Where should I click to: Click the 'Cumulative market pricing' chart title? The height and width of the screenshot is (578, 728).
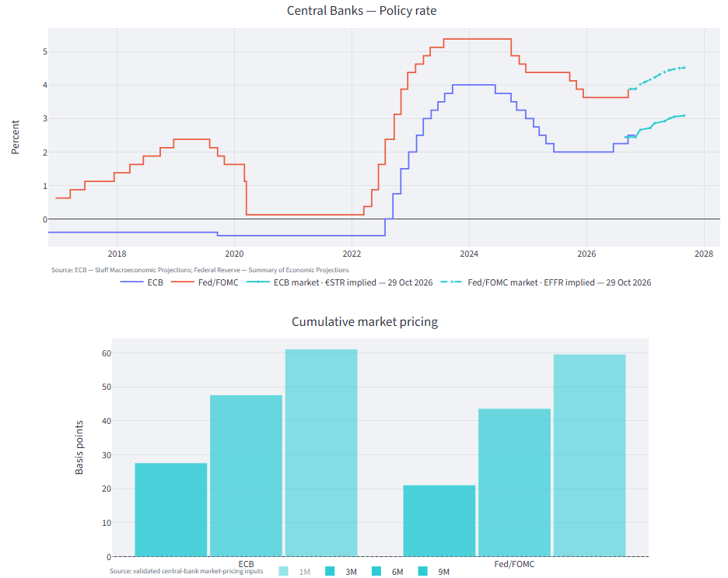coord(365,322)
